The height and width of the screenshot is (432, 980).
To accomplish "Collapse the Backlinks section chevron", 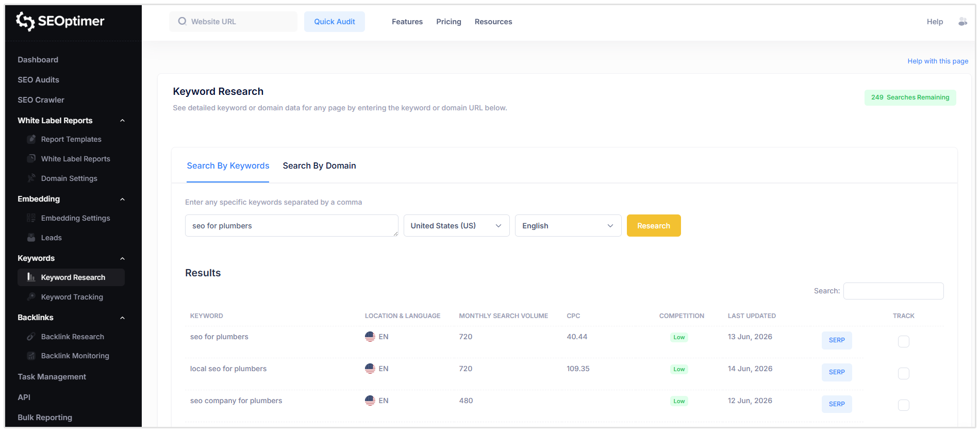I will tap(122, 318).
